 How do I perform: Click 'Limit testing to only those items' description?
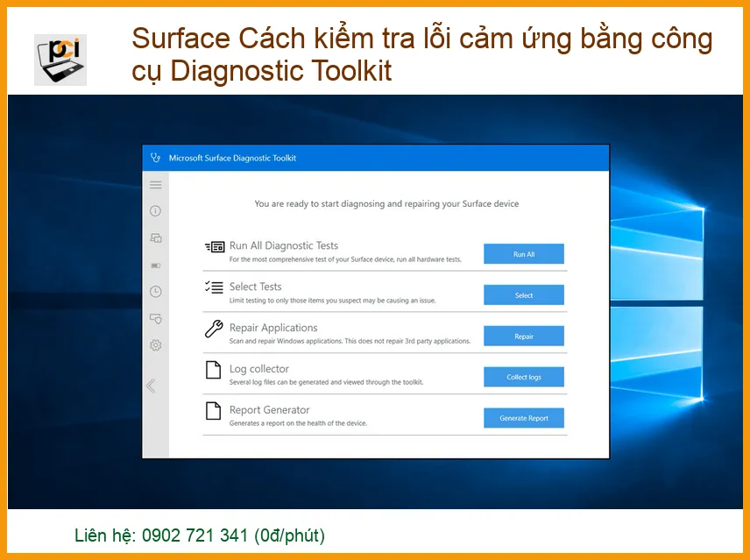click(332, 301)
